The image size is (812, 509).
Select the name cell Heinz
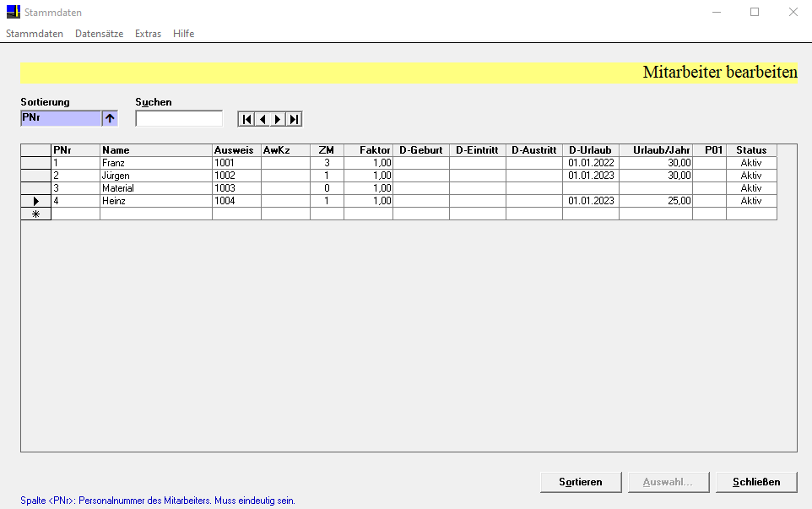click(156, 201)
